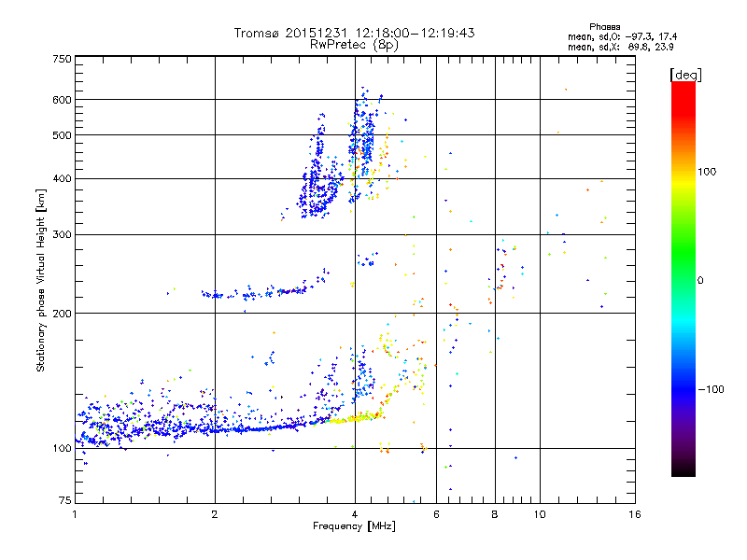Click the colorbar tick label "-100"

pyautogui.click(x=711, y=389)
